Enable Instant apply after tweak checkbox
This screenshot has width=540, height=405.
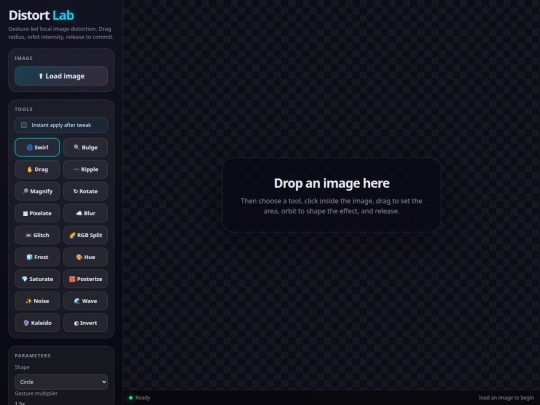[x=24, y=125]
